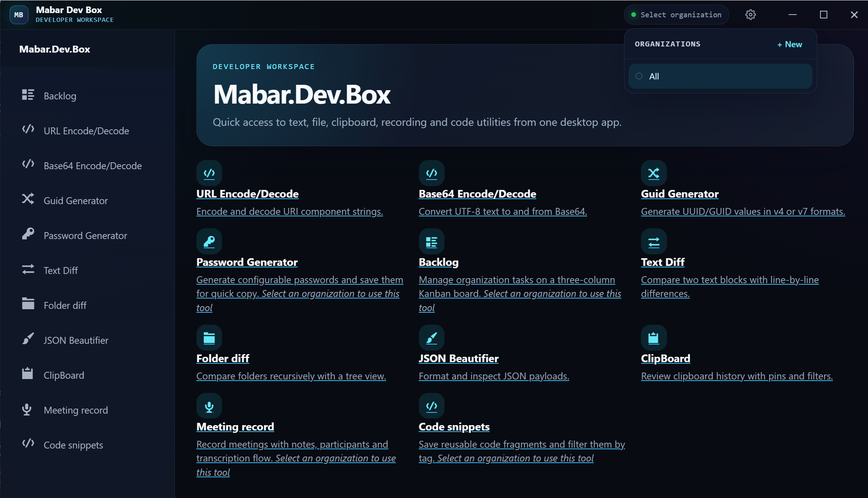
Task: Follow the Meeting record card title link
Action: pyautogui.click(x=235, y=427)
